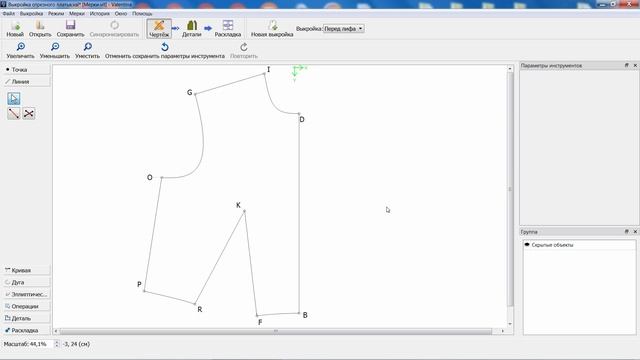Open the Файл menu
The image size is (640, 360).
coord(9,13)
